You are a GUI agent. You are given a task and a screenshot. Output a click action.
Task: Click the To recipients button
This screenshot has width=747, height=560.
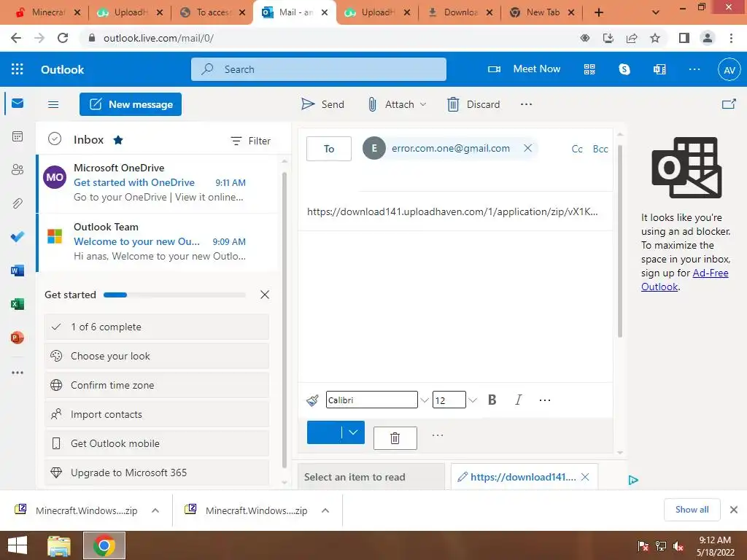pos(329,149)
